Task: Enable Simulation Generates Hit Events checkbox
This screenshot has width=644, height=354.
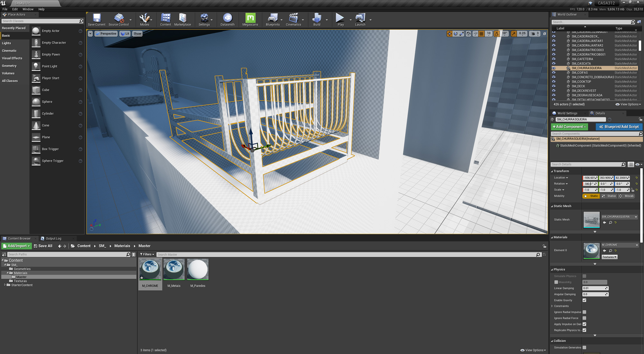Action: pos(584,348)
